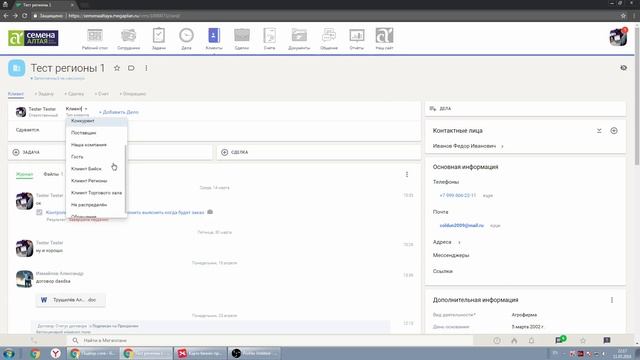Open the Общение section

coord(329,39)
